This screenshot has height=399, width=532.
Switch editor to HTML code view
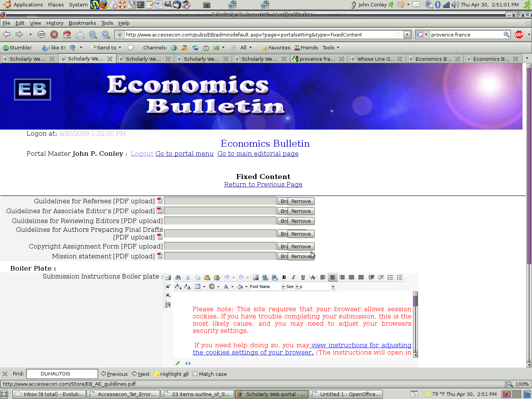pos(188,363)
